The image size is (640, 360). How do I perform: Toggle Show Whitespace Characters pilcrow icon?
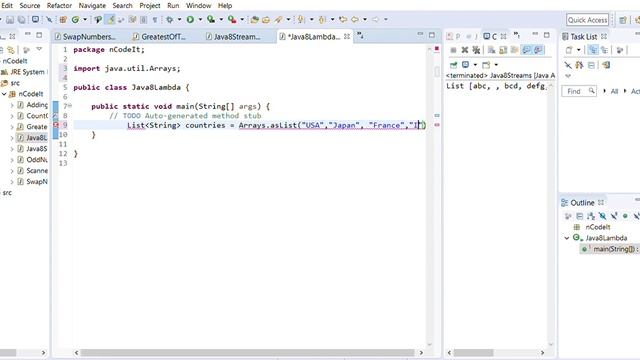155,19
